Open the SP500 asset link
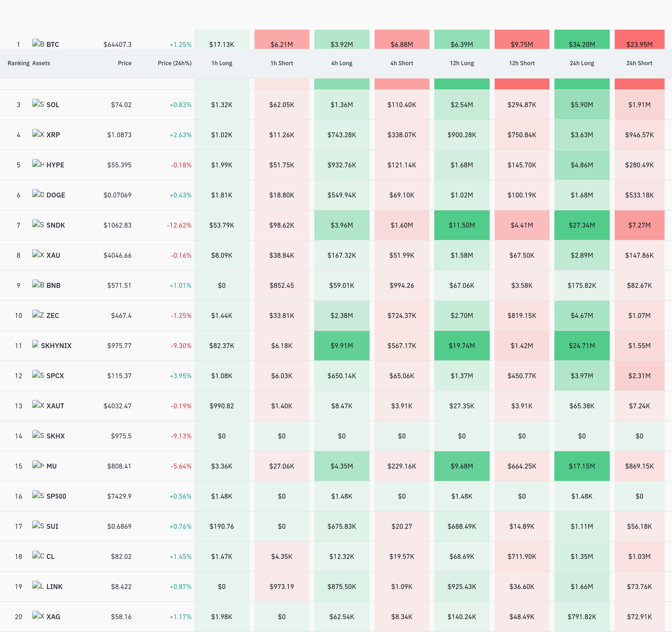 coord(56,496)
